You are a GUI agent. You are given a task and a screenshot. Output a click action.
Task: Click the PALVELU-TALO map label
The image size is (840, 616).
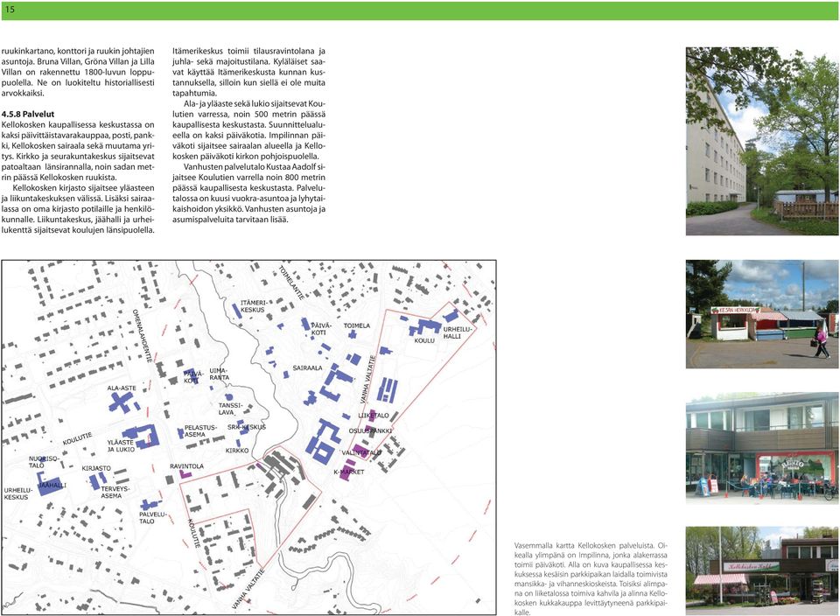point(152,517)
